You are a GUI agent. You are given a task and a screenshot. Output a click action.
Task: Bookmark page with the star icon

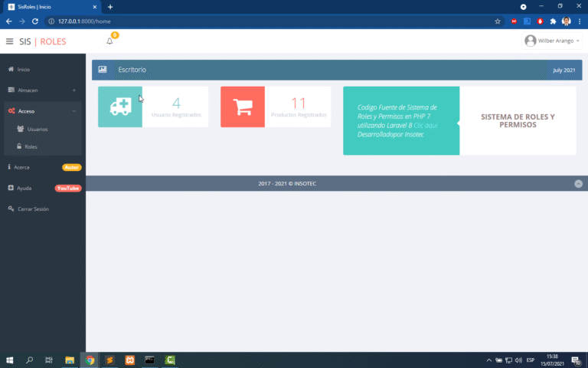pyautogui.click(x=498, y=21)
